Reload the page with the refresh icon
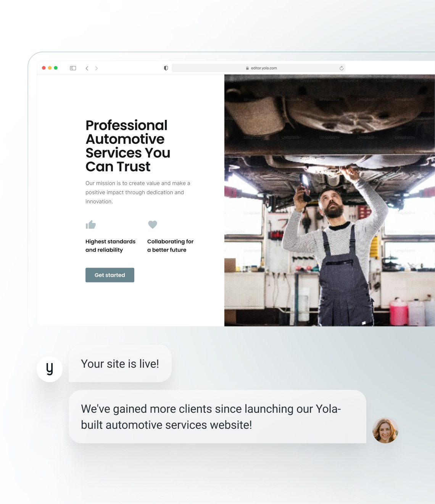435x504 pixels. (342, 68)
